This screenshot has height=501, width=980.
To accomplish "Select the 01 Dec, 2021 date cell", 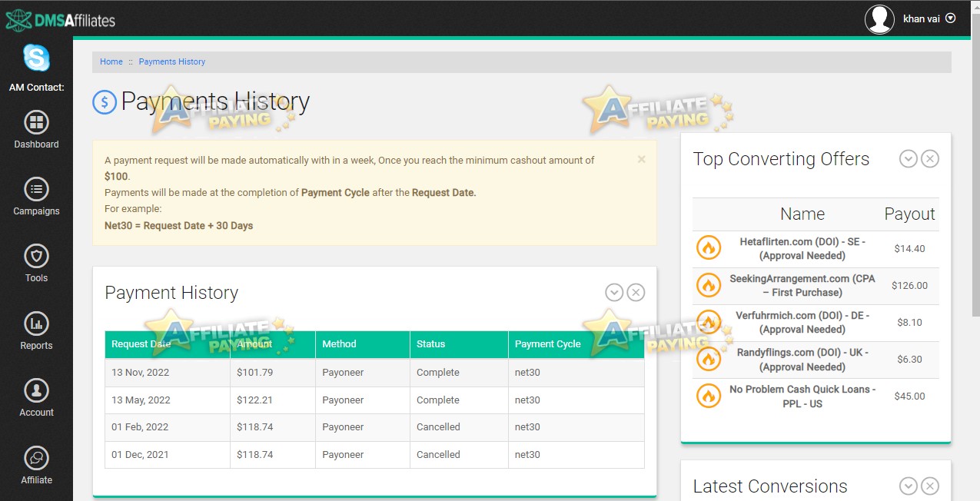I will tap(168, 455).
